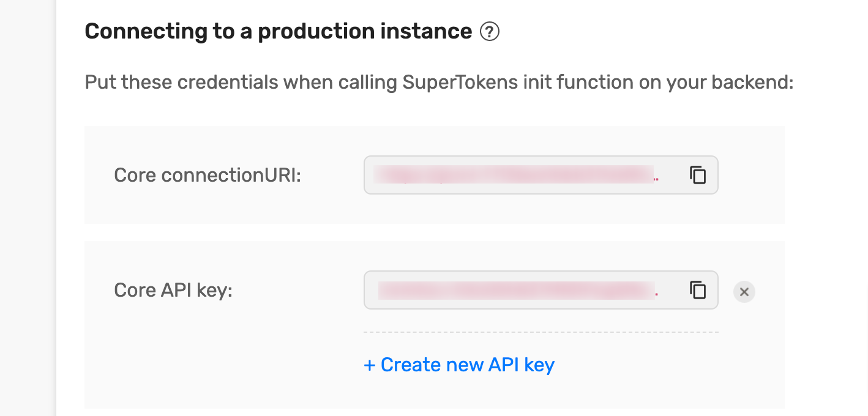Delete the Core API key with the x icon
Screen dimensions: 868x416
point(744,292)
